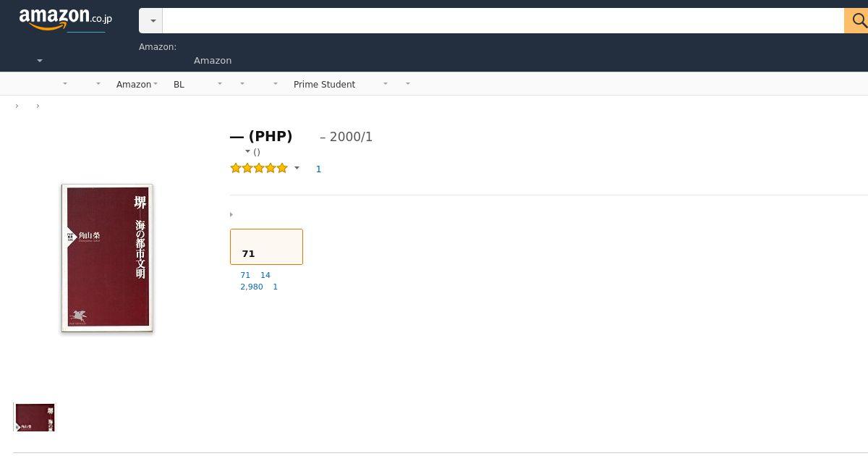868x456 pixels.
Task: Open the Prime Student menu item
Action: pos(324,85)
